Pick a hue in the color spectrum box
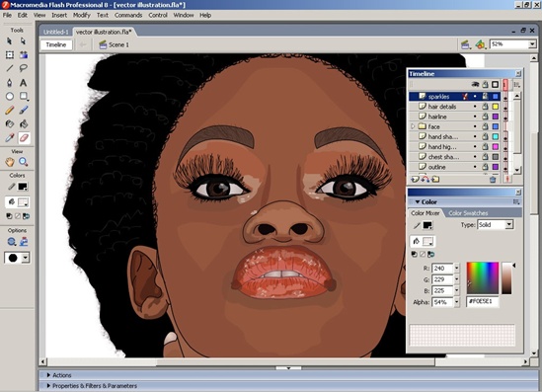Screen dimensions: 542x392 click(483, 277)
